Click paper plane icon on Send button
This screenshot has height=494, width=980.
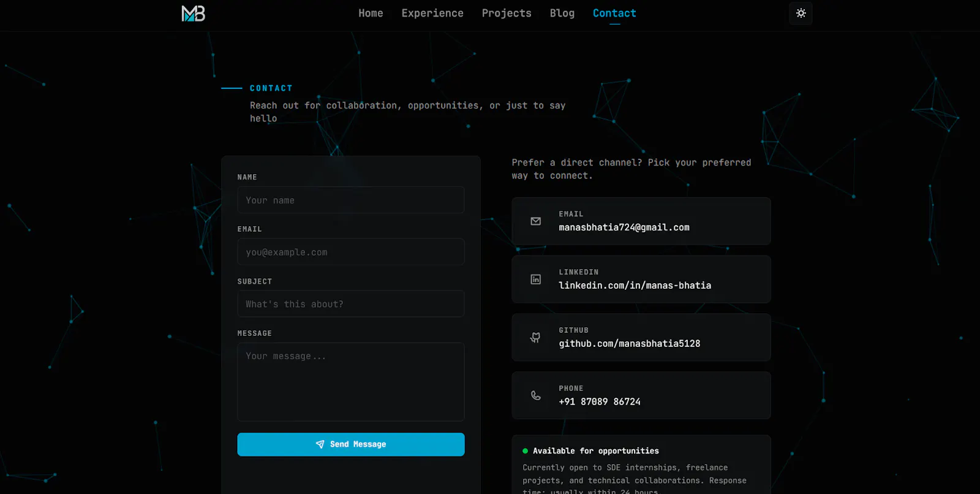320,444
